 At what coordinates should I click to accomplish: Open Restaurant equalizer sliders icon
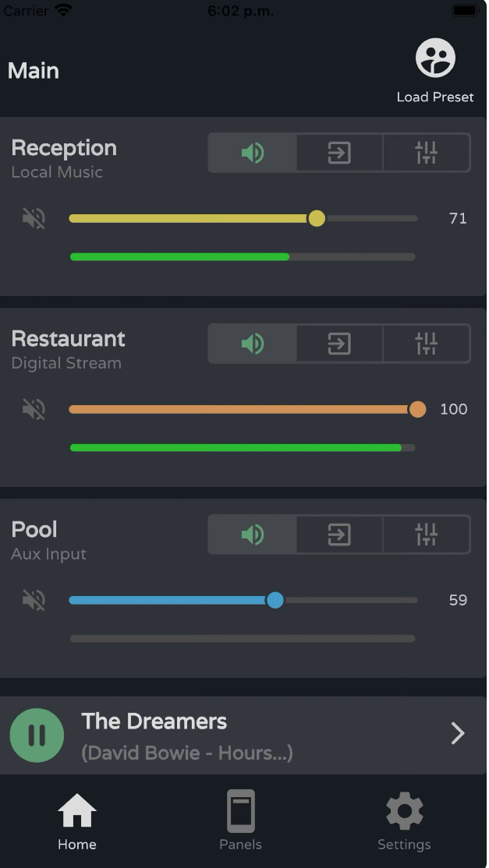[427, 344]
